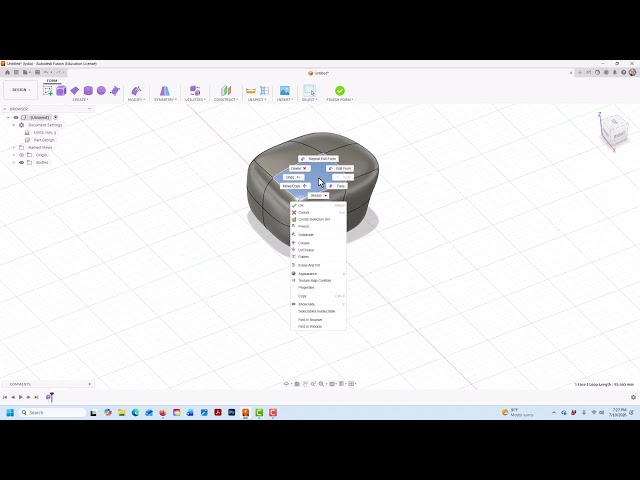The image size is (640, 480).
Task: Open timeline settings gear icon
Action: (x=633, y=397)
